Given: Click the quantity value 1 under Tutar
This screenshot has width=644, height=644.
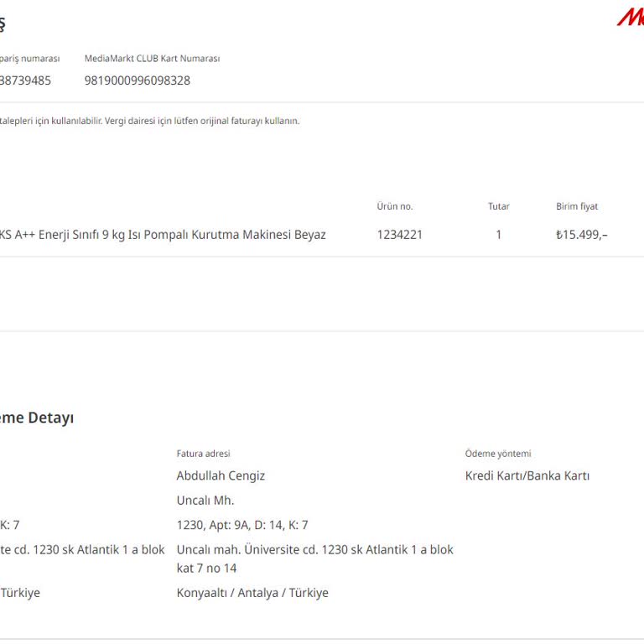Looking at the screenshot, I should tap(499, 235).
